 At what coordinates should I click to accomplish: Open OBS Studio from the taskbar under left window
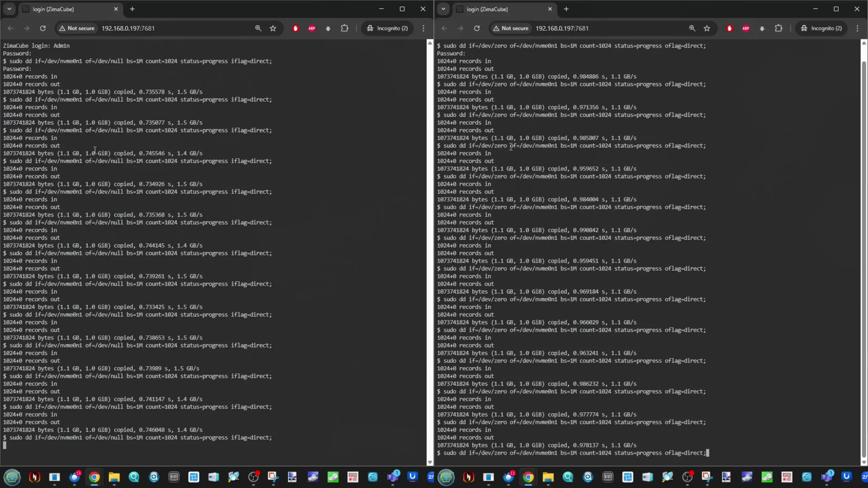pyautogui.click(x=253, y=477)
